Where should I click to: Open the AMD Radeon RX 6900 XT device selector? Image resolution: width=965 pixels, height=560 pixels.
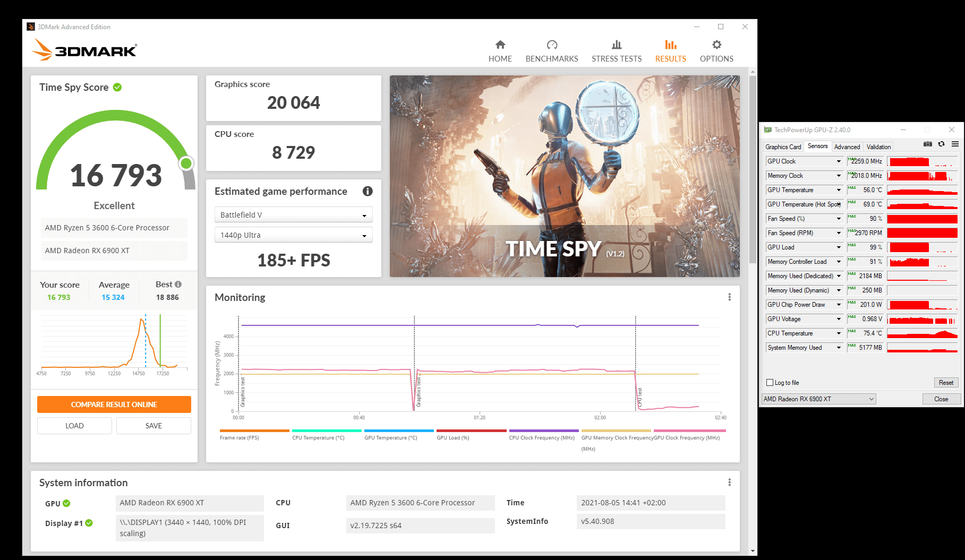818,399
